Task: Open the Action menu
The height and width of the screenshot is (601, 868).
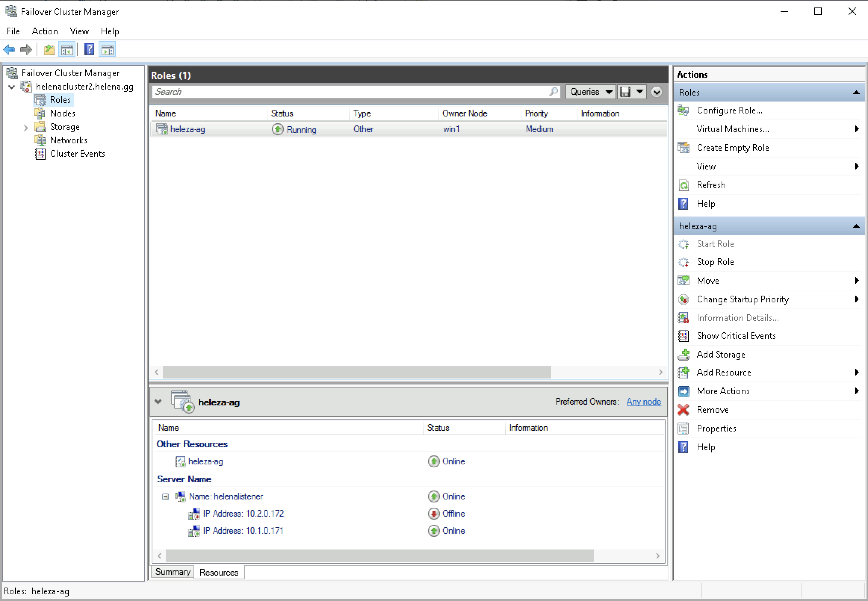Action: coord(45,31)
